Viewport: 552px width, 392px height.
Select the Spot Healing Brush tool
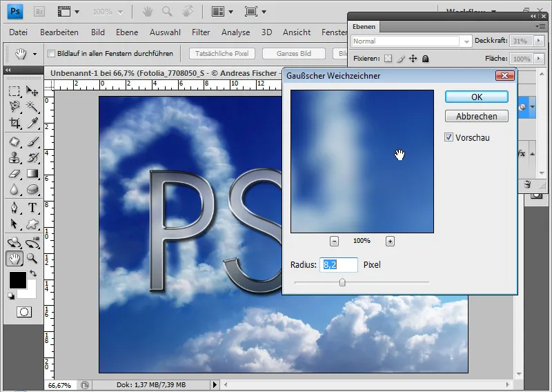pos(14,142)
